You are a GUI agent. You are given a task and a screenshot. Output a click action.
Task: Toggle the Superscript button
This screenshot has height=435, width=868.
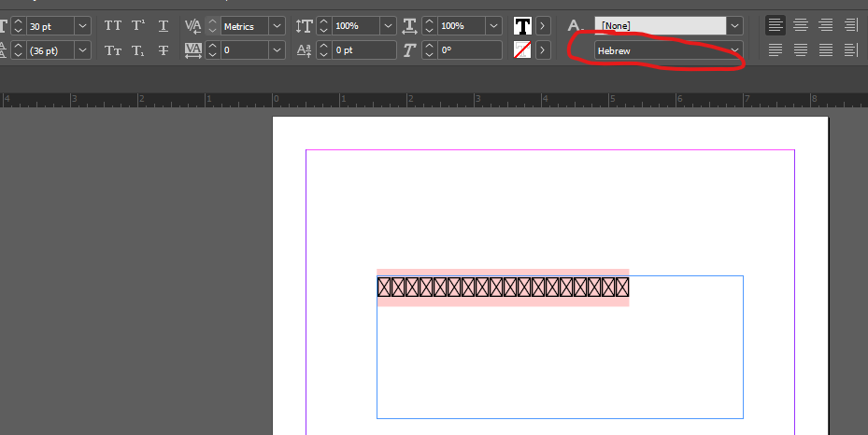(138, 26)
